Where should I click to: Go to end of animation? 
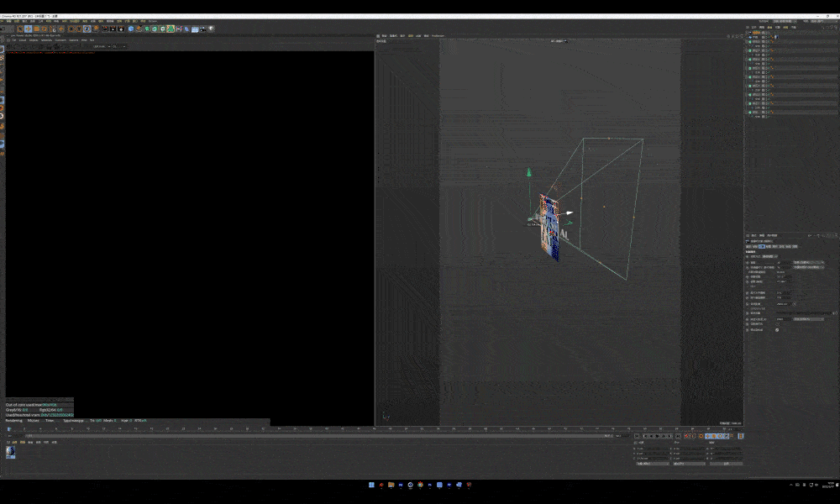point(678,436)
